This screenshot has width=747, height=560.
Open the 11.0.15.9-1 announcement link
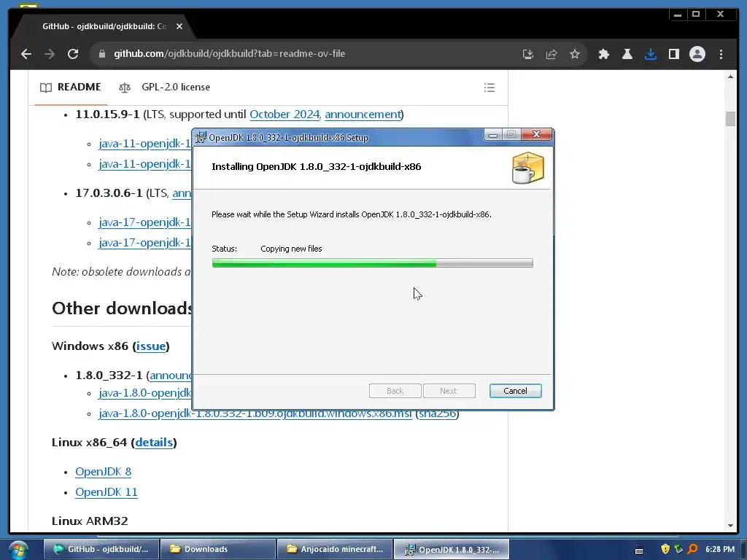tap(363, 114)
